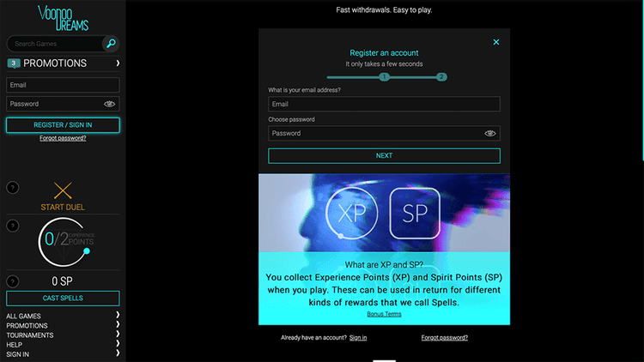Screen dimensions: 644x362
Task: Open the Bonus Terms link
Action: [x=384, y=314]
